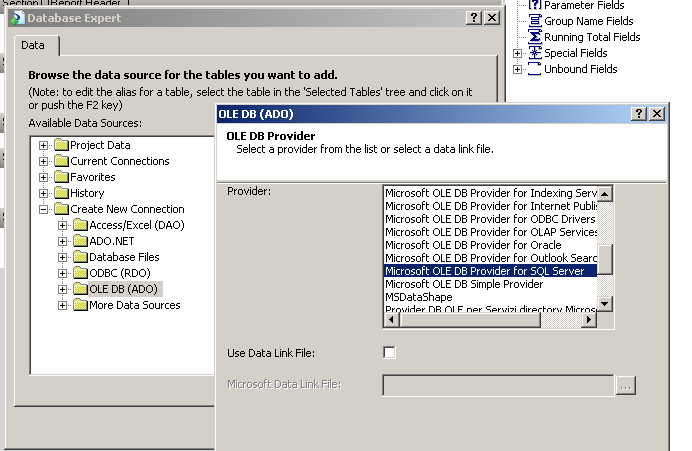Click the Group Name Fields icon
The image size is (692, 451).
(535, 21)
